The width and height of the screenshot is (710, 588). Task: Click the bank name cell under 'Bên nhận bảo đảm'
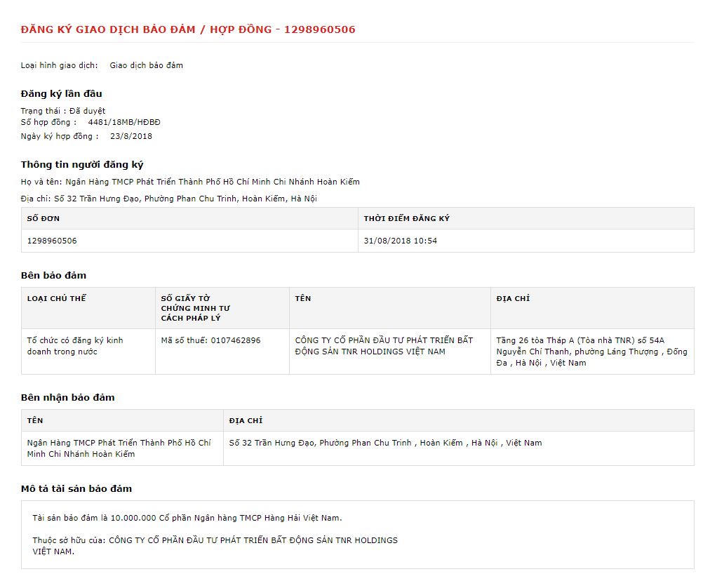click(x=119, y=448)
